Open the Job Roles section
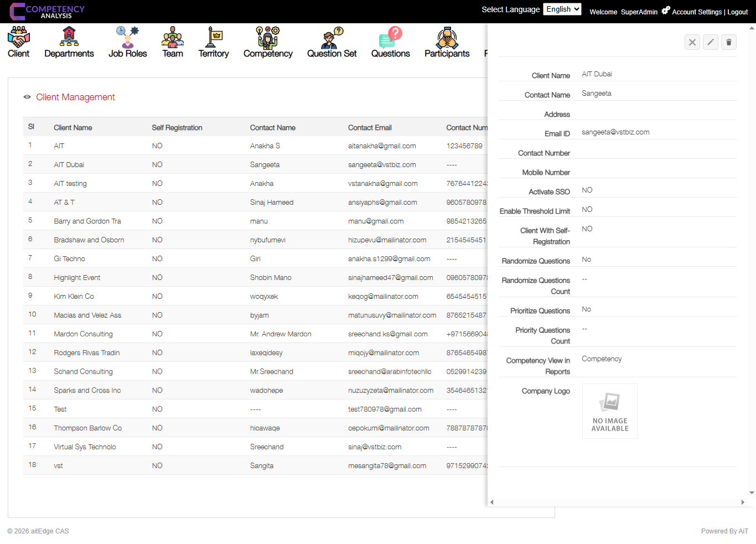This screenshot has height=544, width=756. point(127,42)
